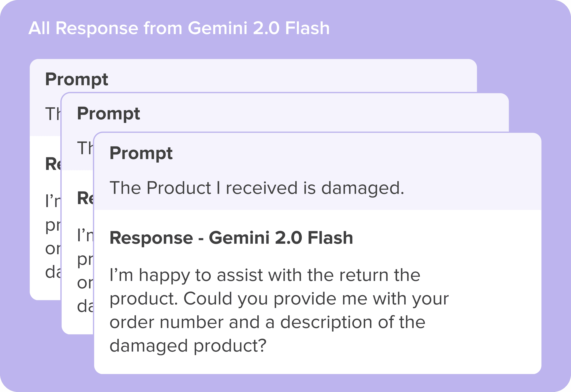Click the front card's lavender prompt header
Screen dimensions: 571x392
pyautogui.click(x=318, y=171)
